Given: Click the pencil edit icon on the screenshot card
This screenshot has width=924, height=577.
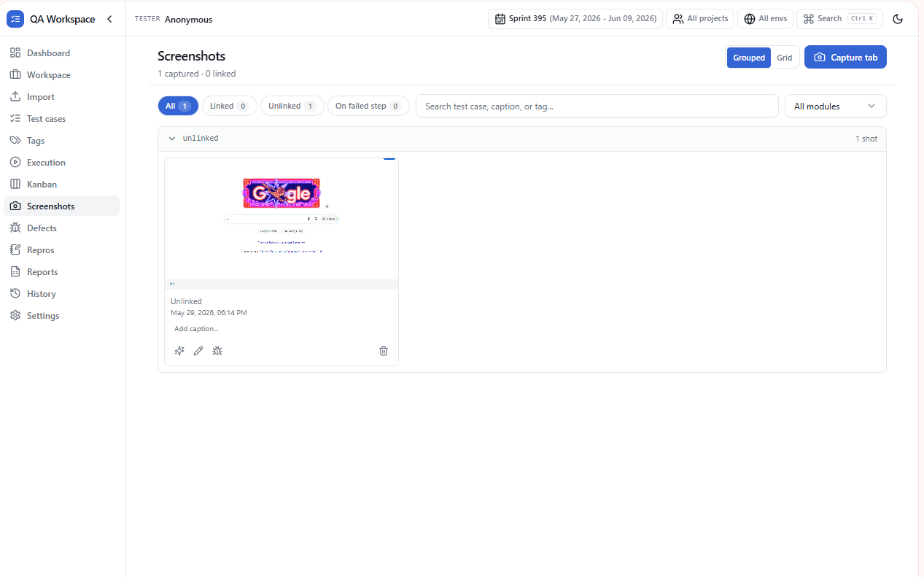Looking at the screenshot, I should coord(198,351).
